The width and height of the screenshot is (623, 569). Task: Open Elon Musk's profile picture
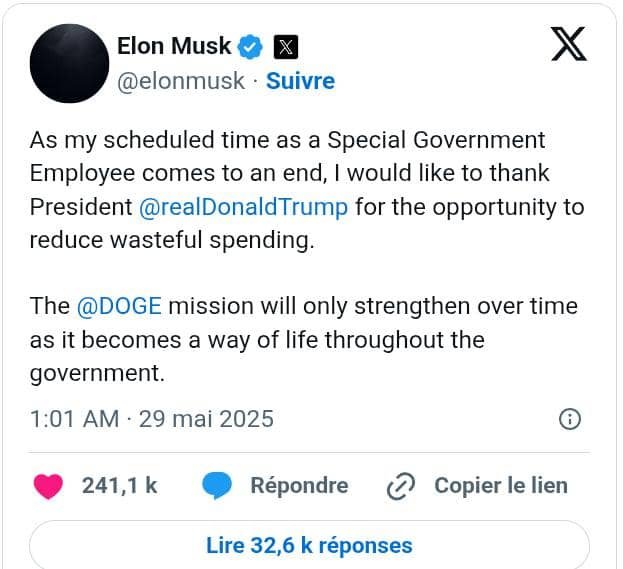tap(69, 63)
